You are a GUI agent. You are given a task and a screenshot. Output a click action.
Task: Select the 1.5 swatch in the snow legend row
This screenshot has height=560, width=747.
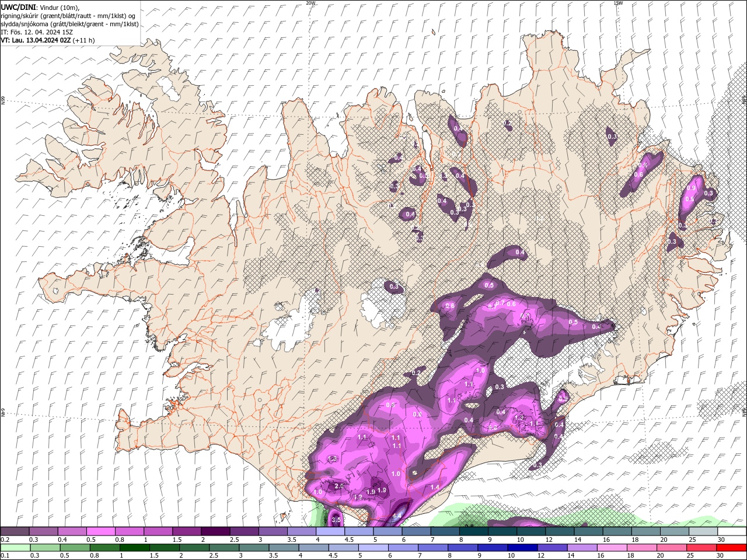[x=187, y=531]
